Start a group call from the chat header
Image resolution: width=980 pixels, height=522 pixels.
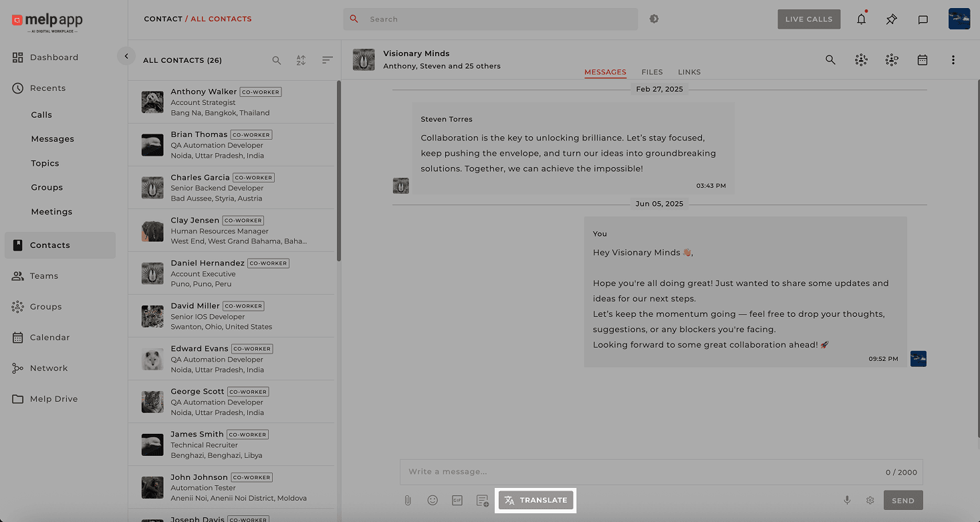(x=861, y=59)
